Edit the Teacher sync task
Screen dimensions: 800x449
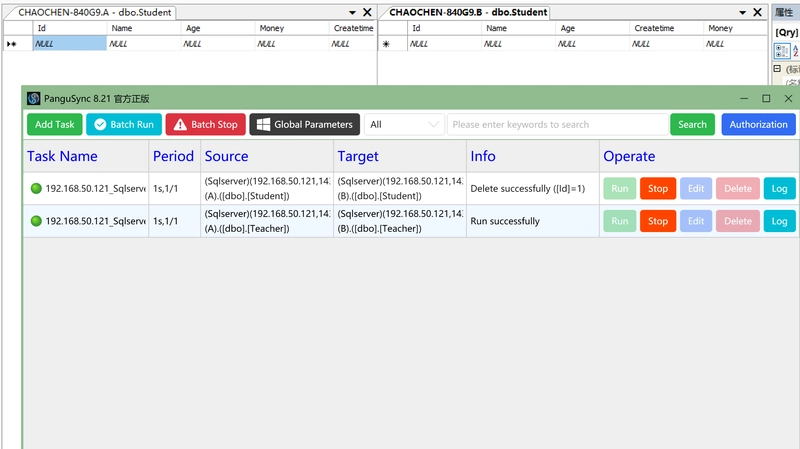[696, 221]
